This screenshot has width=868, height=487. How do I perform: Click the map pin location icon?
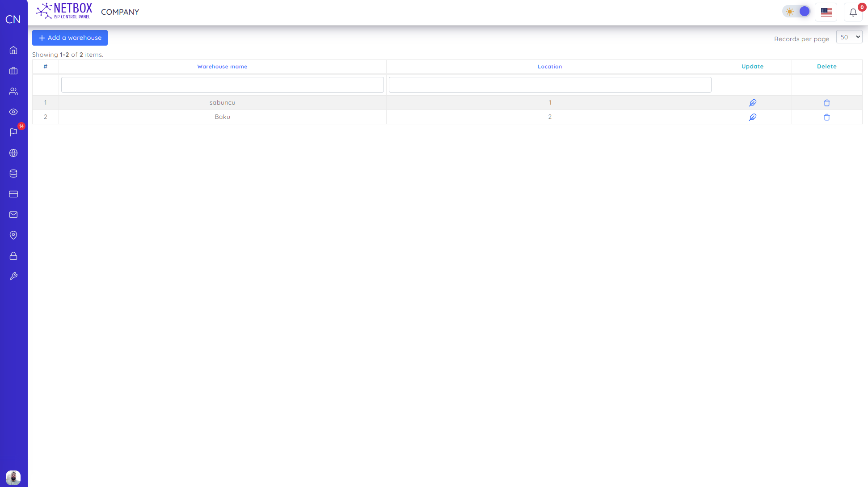pyautogui.click(x=13, y=235)
